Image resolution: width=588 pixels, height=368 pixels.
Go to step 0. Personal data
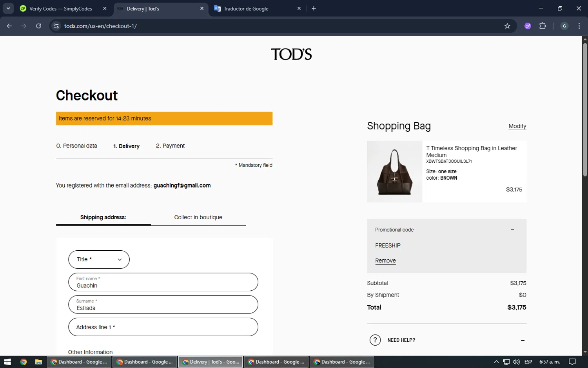(76, 146)
